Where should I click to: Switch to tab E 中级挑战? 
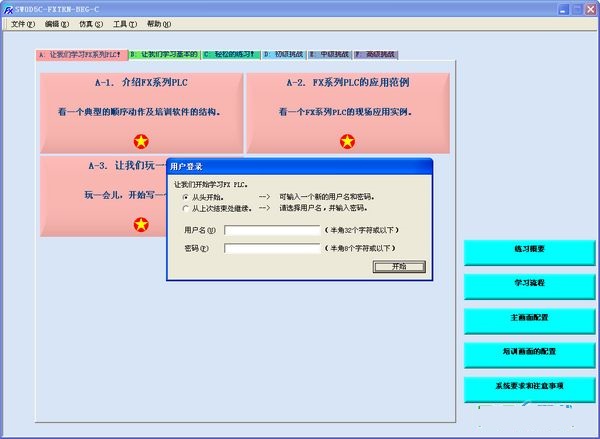(330, 55)
